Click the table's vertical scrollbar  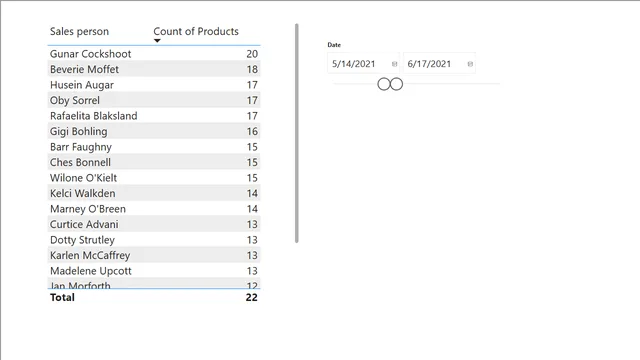[297, 133]
